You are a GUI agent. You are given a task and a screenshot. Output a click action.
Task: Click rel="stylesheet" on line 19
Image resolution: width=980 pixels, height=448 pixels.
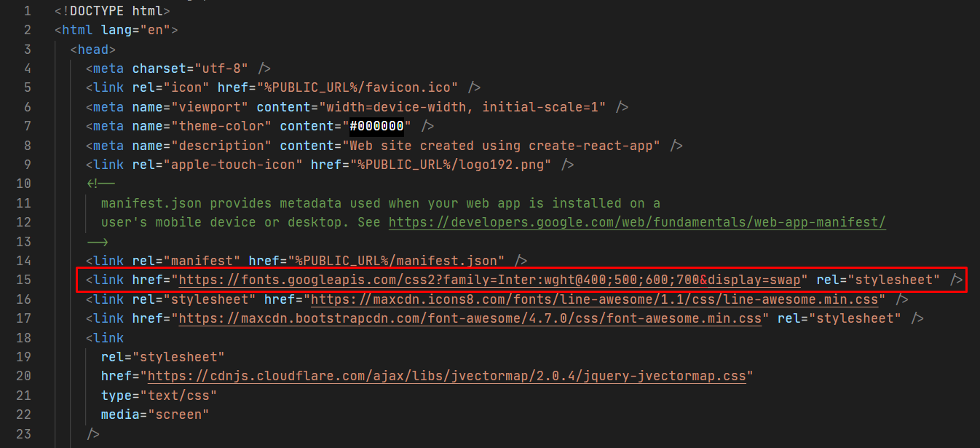click(x=163, y=357)
